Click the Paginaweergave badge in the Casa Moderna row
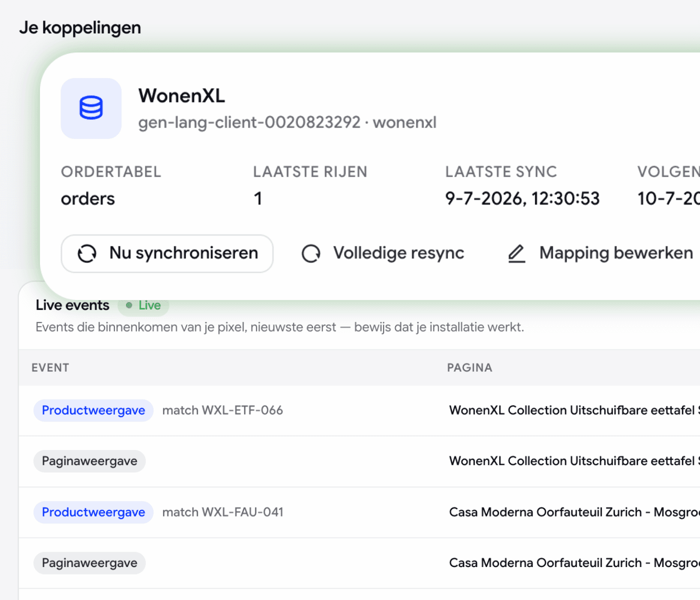700x600 pixels. [89, 563]
